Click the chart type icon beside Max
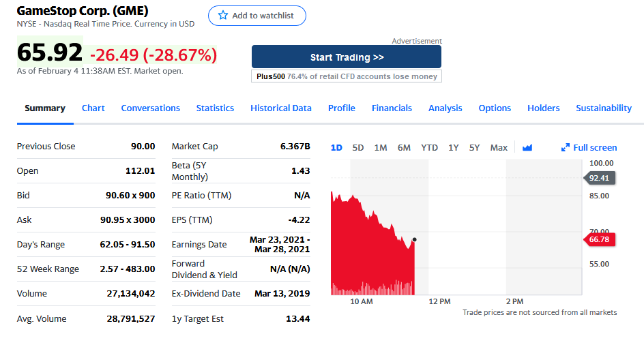The width and height of the screenshot is (644, 347). (x=527, y=148)
